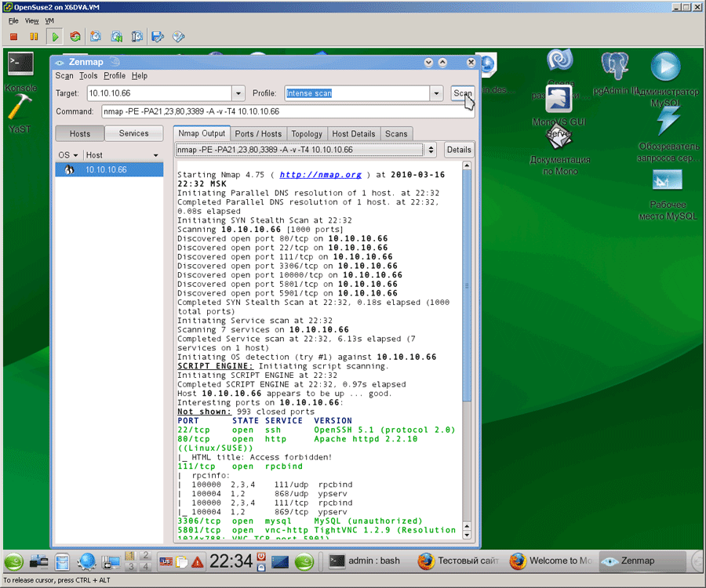This screenshot has height=588, width=706.
Task: Open the Profile dropdown arrow
Action: coord(437,93)
